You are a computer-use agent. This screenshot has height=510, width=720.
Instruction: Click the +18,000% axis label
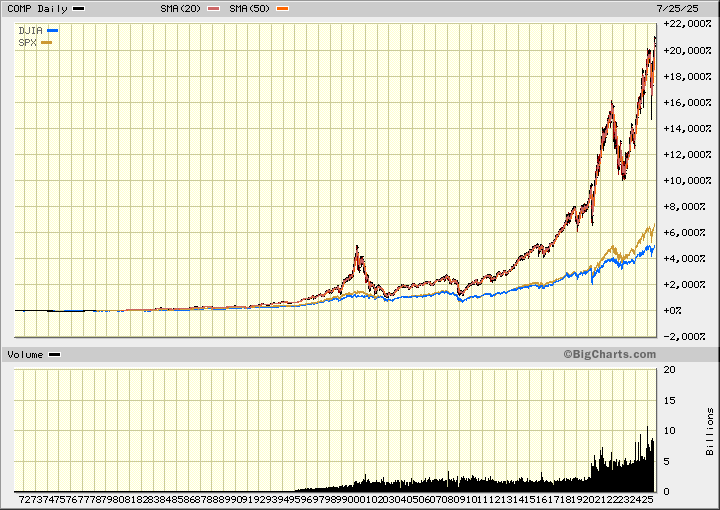[x=687, y=77]
